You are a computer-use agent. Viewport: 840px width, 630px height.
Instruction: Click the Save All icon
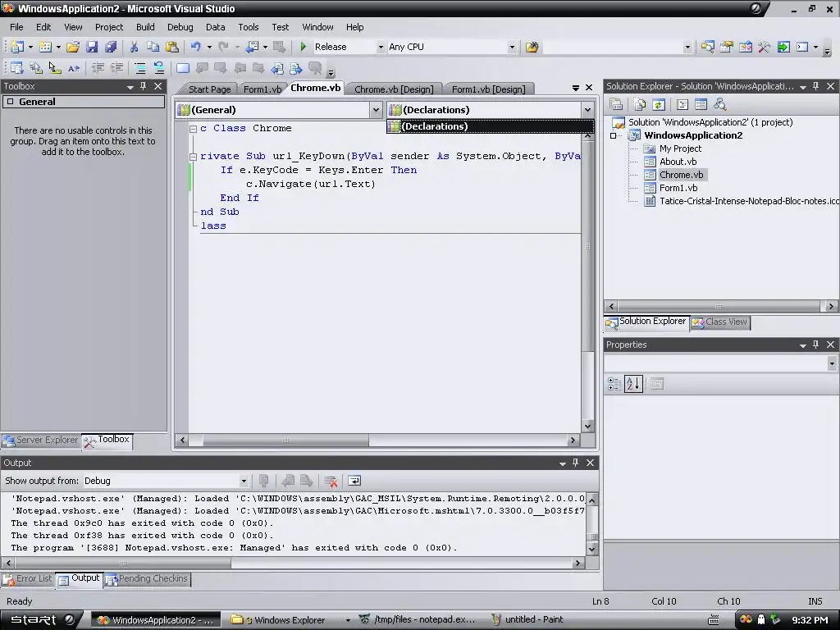111,47
